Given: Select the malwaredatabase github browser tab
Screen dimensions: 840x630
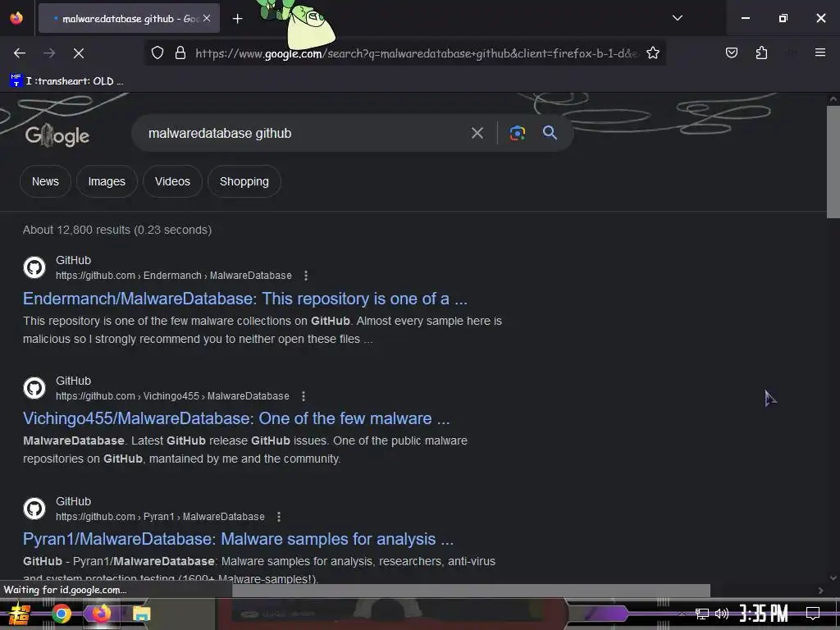Looking at the screenshot, I should tap(129, 19).
